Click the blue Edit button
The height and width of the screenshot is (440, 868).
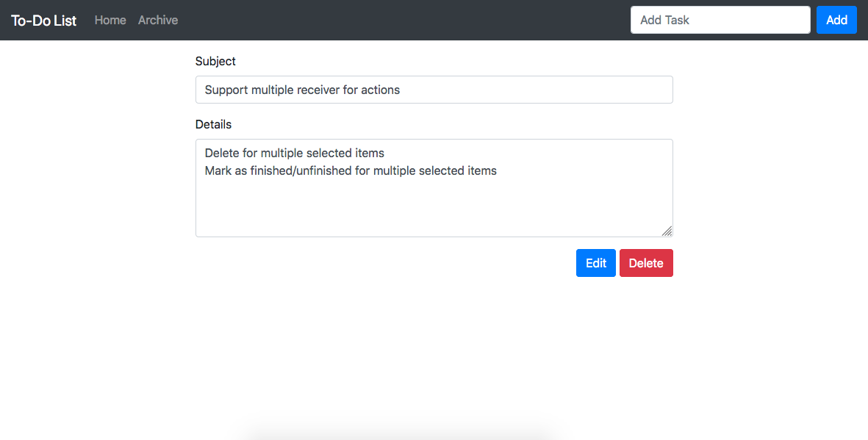595,263
